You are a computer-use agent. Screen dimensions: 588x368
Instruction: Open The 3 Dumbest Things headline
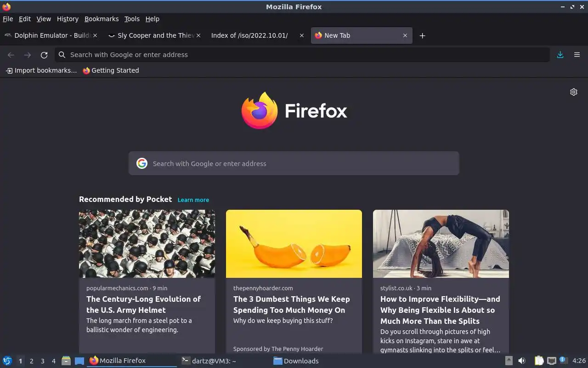tap(292, 305)
